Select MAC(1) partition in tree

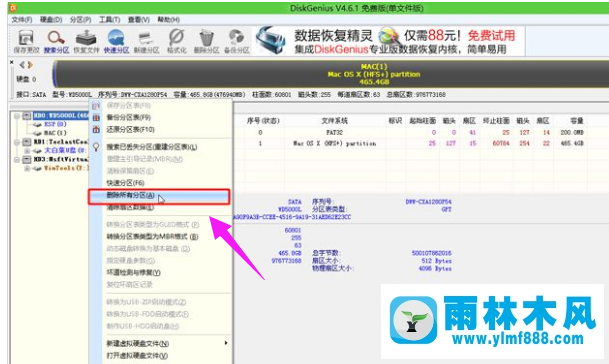[x=55, y=133]
